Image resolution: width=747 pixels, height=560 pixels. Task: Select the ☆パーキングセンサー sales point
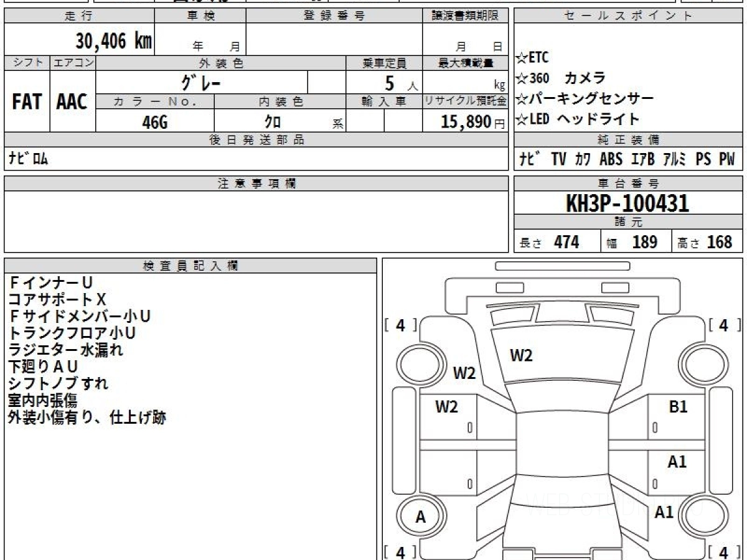tap(585, 98)
